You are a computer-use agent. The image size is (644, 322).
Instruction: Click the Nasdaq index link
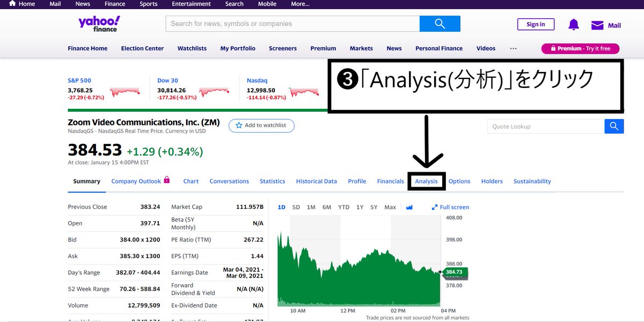(x=257, y=80)
